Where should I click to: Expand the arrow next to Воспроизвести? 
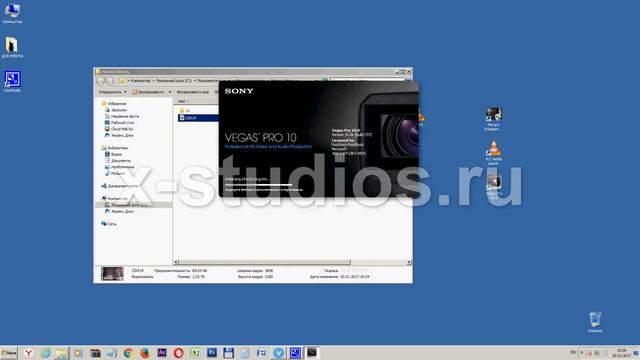(170, 92)
